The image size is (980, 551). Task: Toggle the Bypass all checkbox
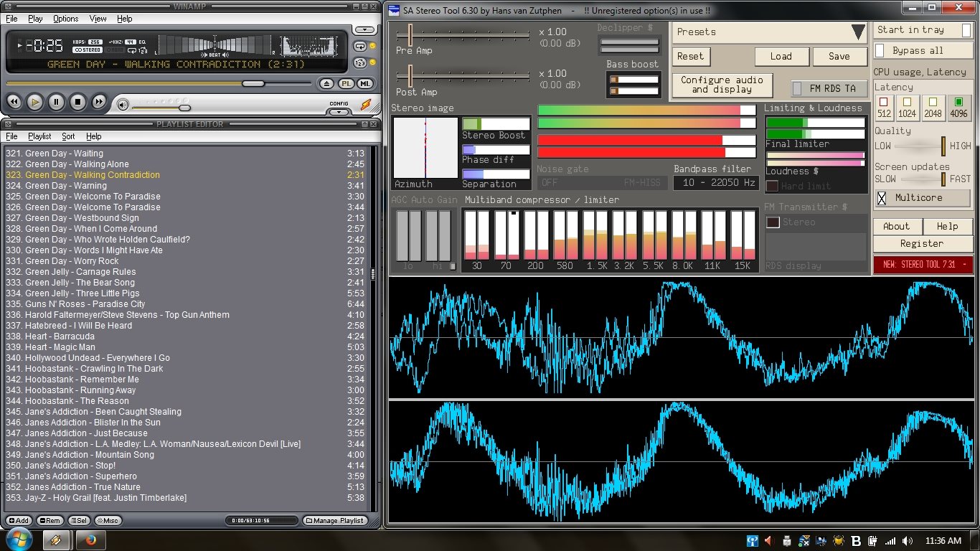pos(880,51)
